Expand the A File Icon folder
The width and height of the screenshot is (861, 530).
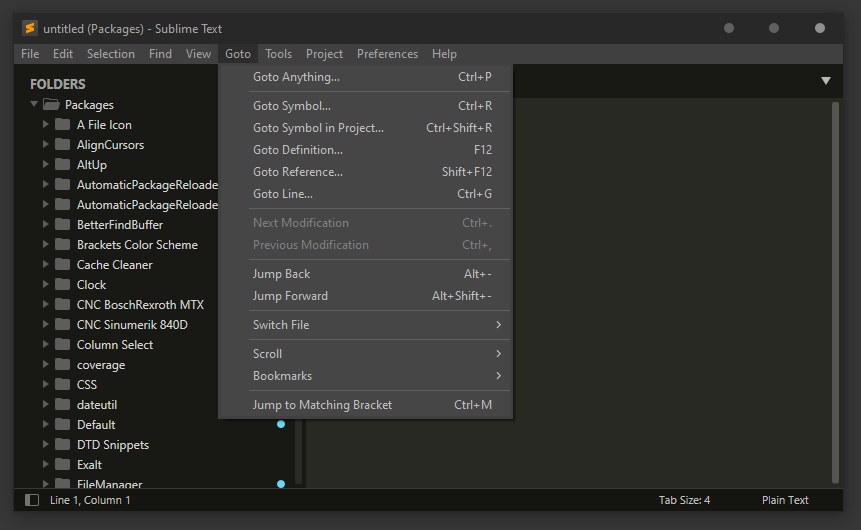click(46, 125)
